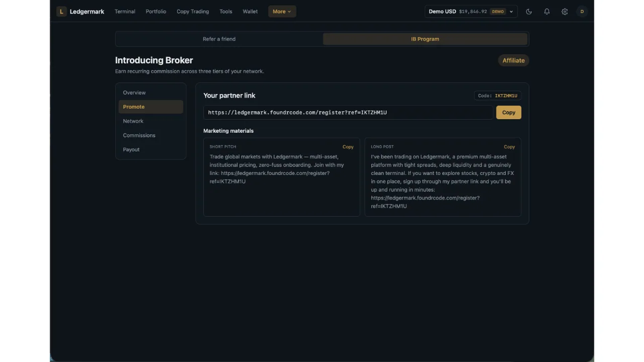The width and height of the screenshot is (644, 362).
Task: Select the IB Program tab
Action: [x=425, y=39]
